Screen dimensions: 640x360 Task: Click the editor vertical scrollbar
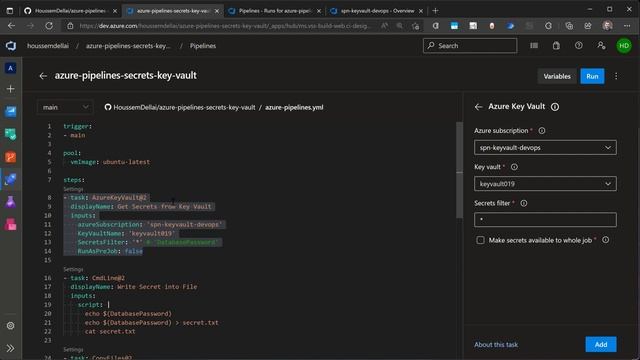tap(459, 170)
